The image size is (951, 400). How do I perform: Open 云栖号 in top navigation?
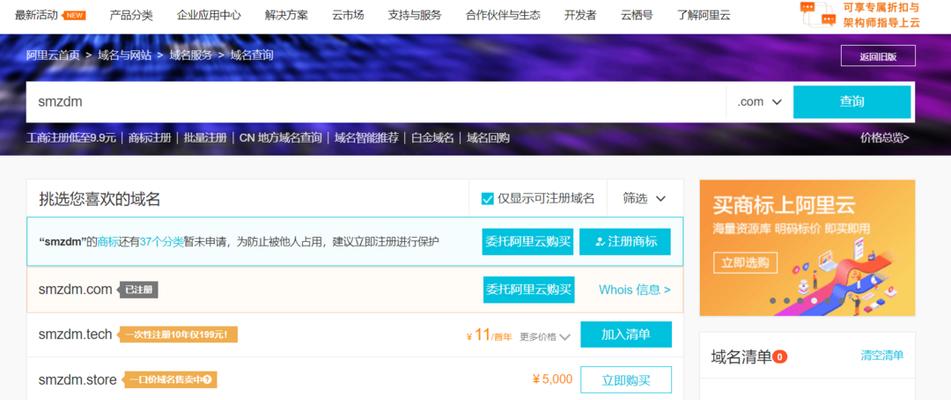[637, 15]
